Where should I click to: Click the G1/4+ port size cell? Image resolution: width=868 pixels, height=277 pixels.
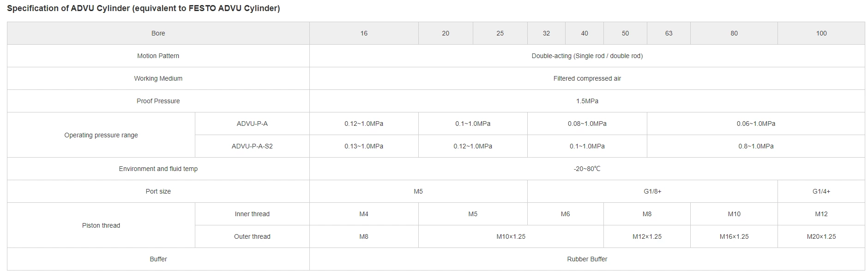[x=821, y=191]
